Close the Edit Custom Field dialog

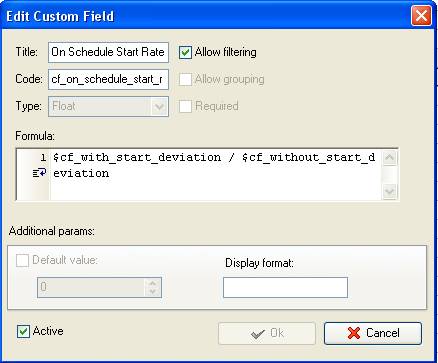[x=421, y=16]
